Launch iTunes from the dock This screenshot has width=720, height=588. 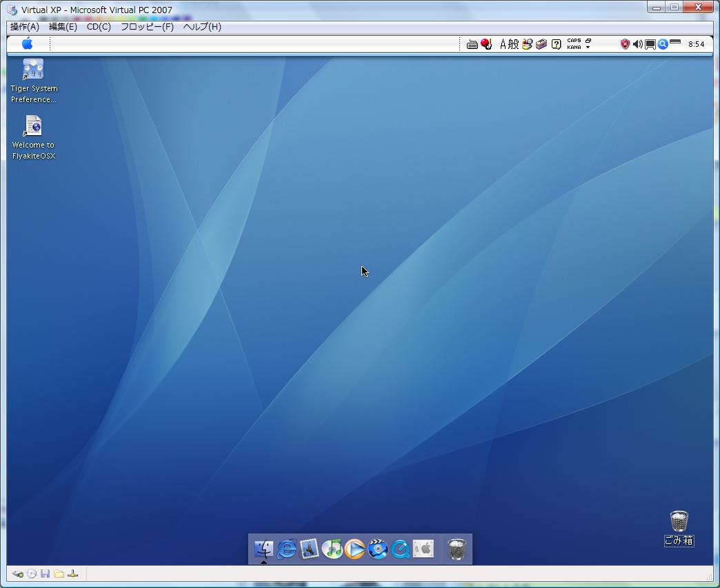pos(332,549)
